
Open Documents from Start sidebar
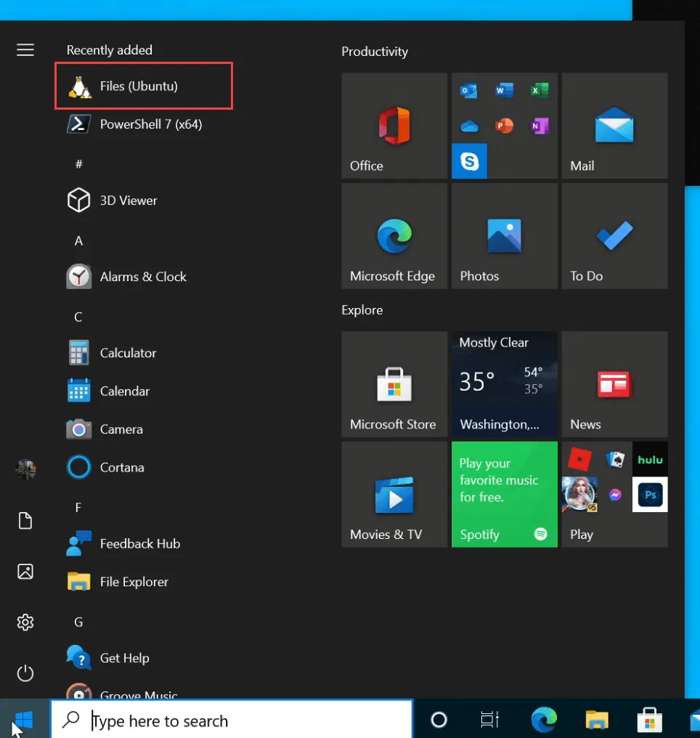tap(25, 521)
